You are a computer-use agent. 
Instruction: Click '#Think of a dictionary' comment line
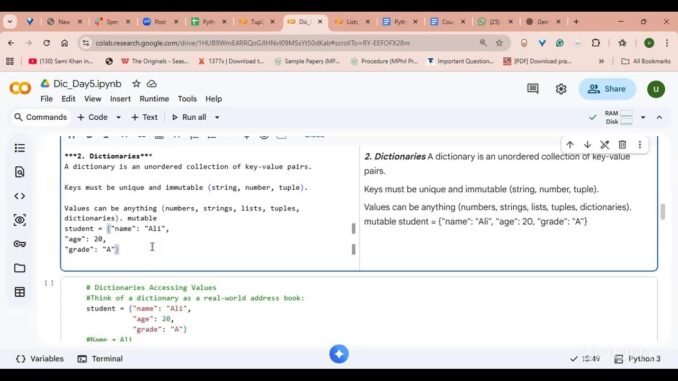(195, 298)
